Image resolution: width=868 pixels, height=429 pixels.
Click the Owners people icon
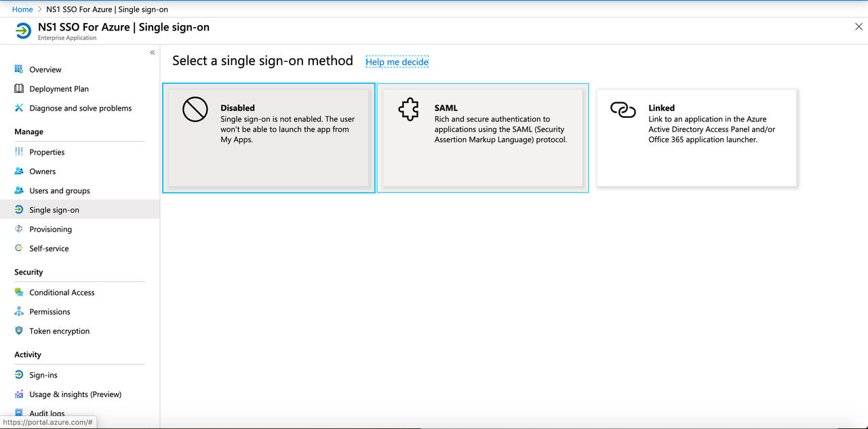click(19, 171)
